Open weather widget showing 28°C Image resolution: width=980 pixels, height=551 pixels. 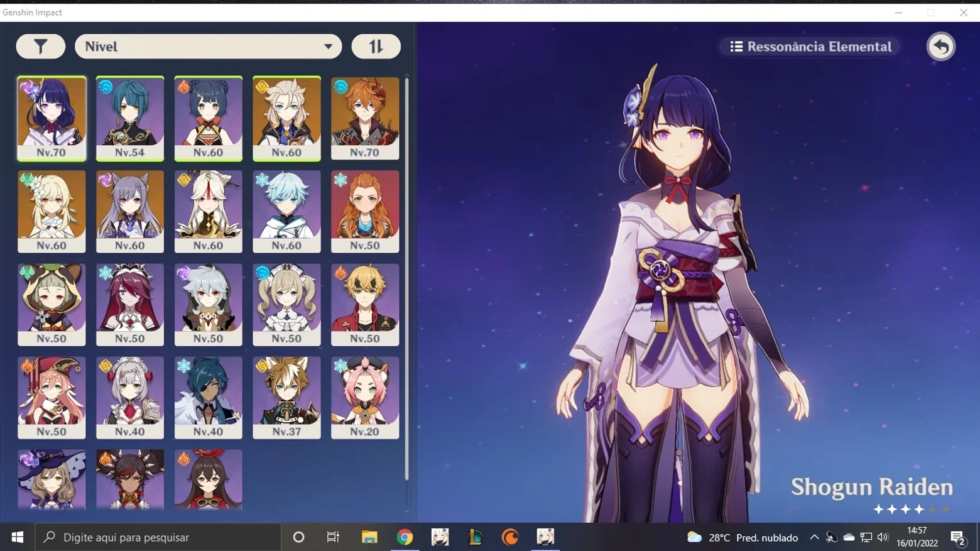click(x=743, y=537)
